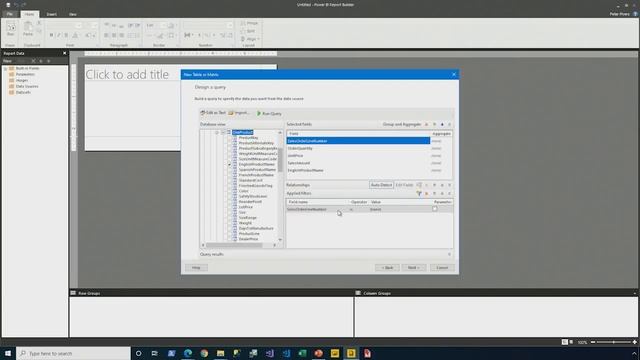Expand the Query results section
Screen dimensions: 640x360
click(449, 254)
